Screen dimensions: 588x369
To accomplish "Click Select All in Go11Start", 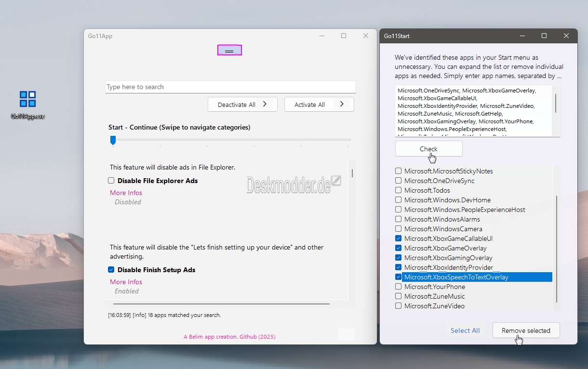I will coord(465,330).
